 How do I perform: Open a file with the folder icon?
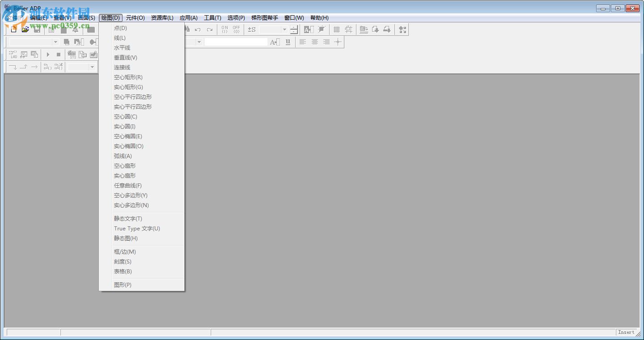click(x=25, y=30)
